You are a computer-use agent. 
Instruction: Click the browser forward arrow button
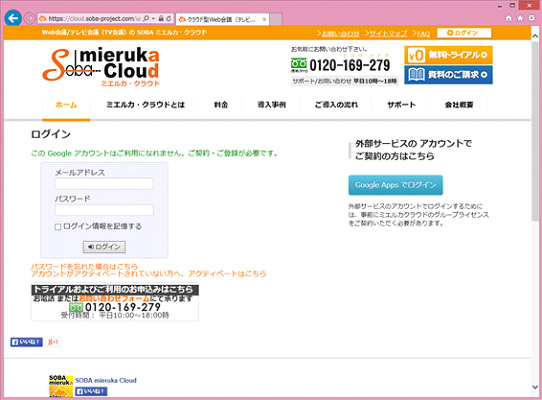coord(29,18)
